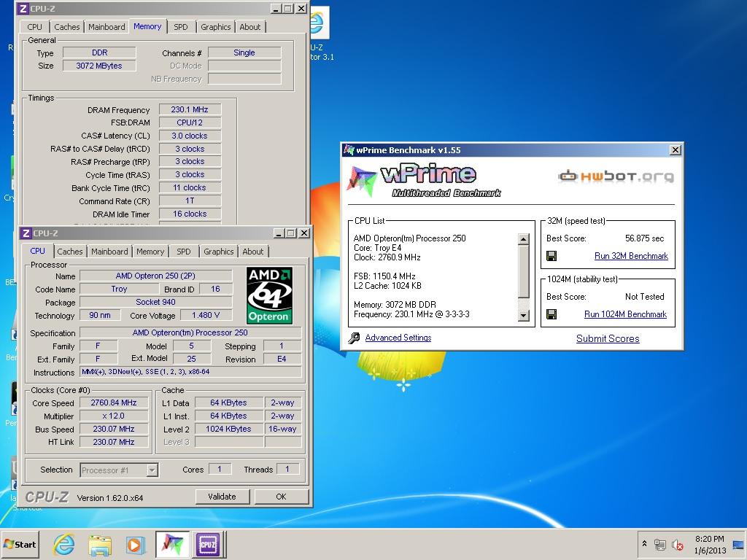747x560 pixels.
Task: Click Run 1024M Benchmark link
Action: (x=625, y=314)
